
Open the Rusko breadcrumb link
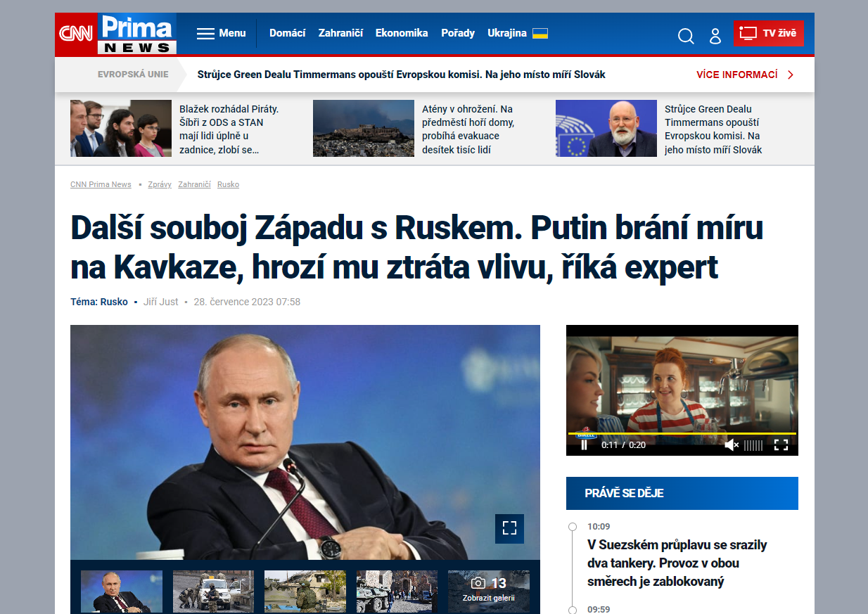click(x=228, y=184)
